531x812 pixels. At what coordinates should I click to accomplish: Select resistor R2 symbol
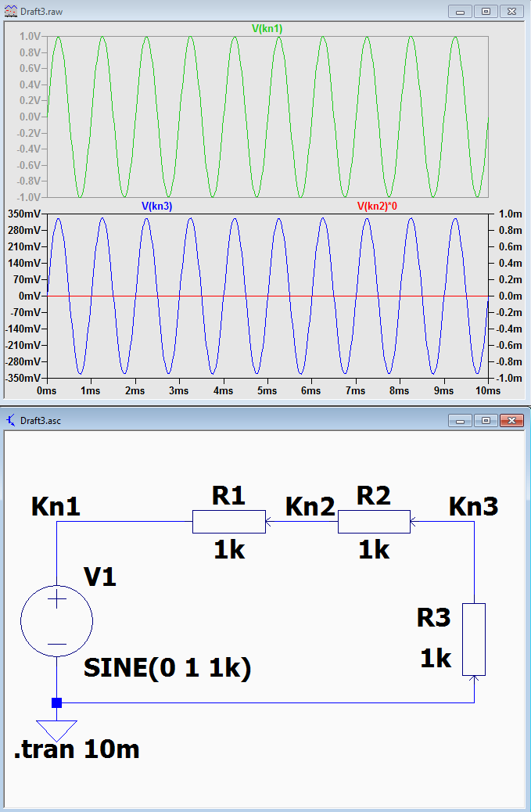pos(374,522)
